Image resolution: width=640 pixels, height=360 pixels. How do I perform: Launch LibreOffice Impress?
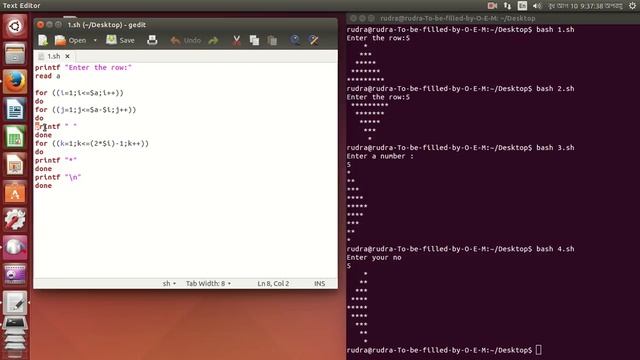coord(15,164)
